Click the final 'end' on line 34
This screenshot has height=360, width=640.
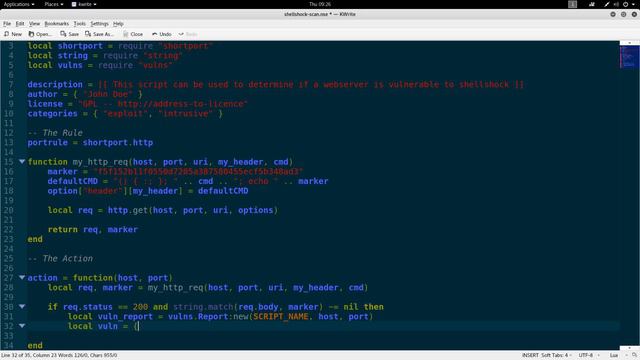(35, 345)
